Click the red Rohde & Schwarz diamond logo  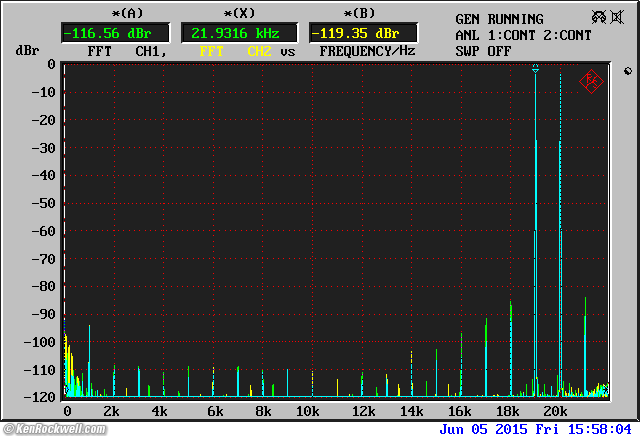[x=591, y=81]
